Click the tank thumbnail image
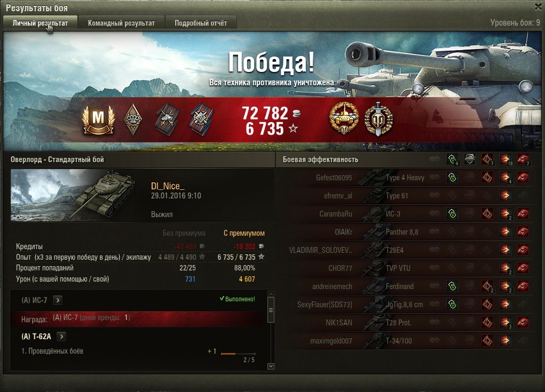 (x=73, y=195)
